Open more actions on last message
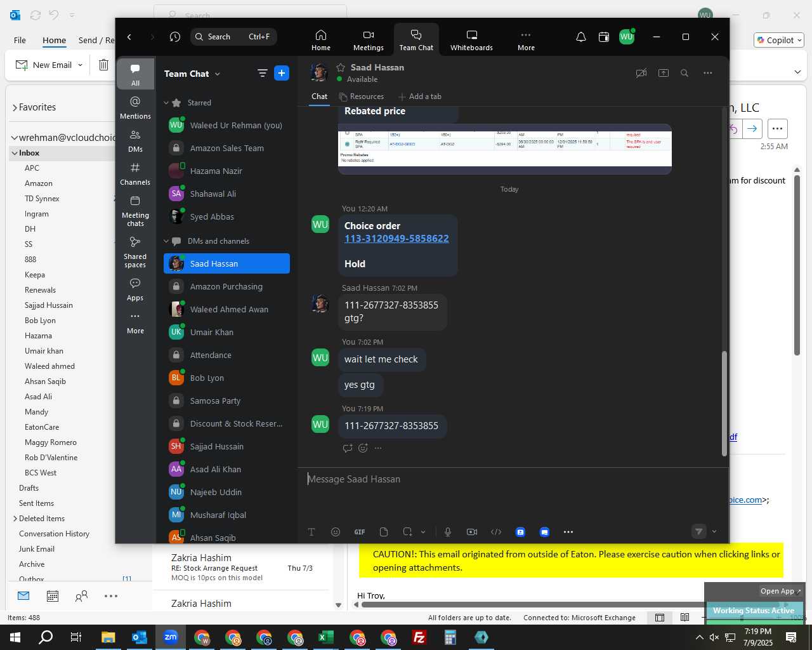Screen dimensions: 812x650 [378, 448]
